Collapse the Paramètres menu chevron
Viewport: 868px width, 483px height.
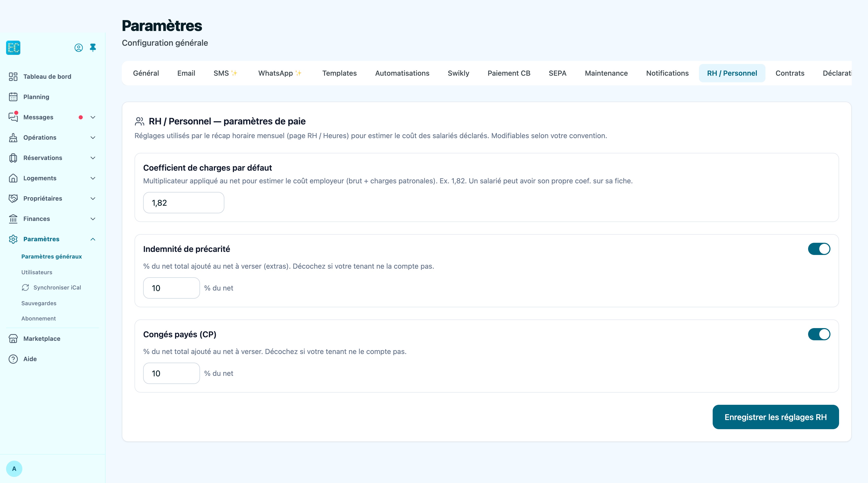click(93, 239)
